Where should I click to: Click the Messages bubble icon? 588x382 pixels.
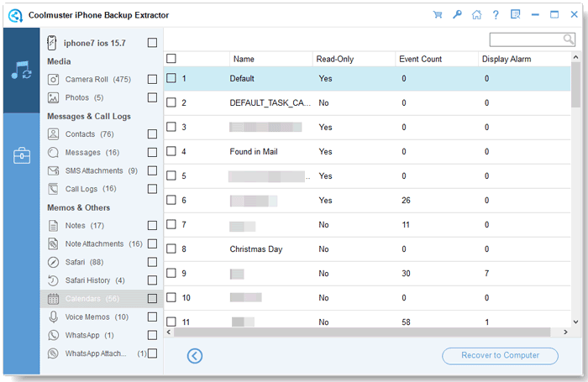53,153
